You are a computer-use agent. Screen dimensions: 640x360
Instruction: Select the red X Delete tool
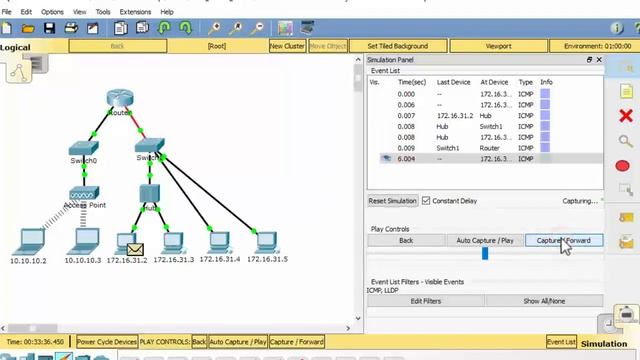tap(626, 116)
